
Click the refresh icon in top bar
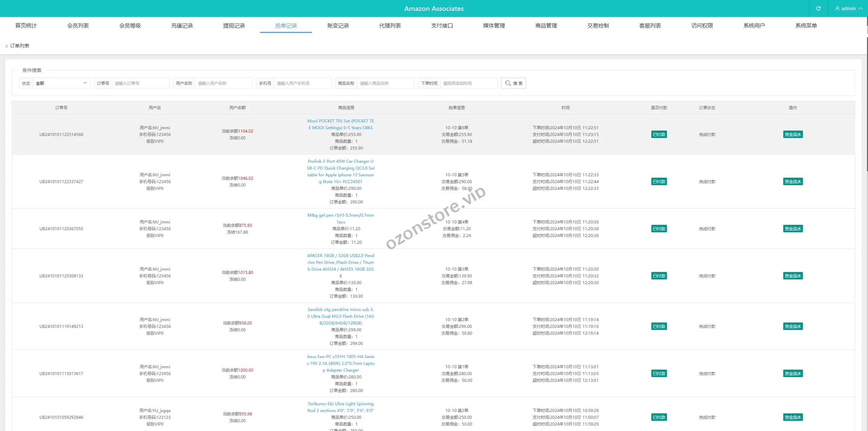pyautogui.click(x=818, y=8)
